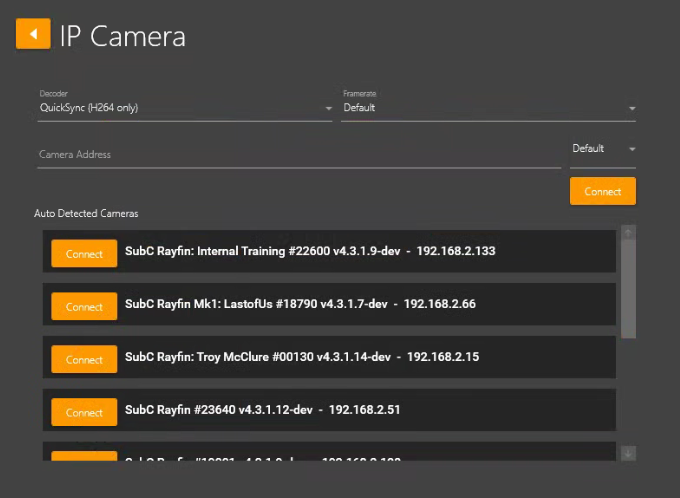Select the Internal Training 192.168.2.133 entry text

point(310,251)
